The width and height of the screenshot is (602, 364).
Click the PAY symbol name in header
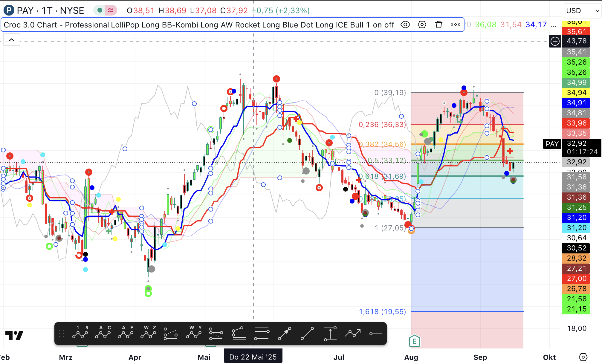tap(25, 10)
